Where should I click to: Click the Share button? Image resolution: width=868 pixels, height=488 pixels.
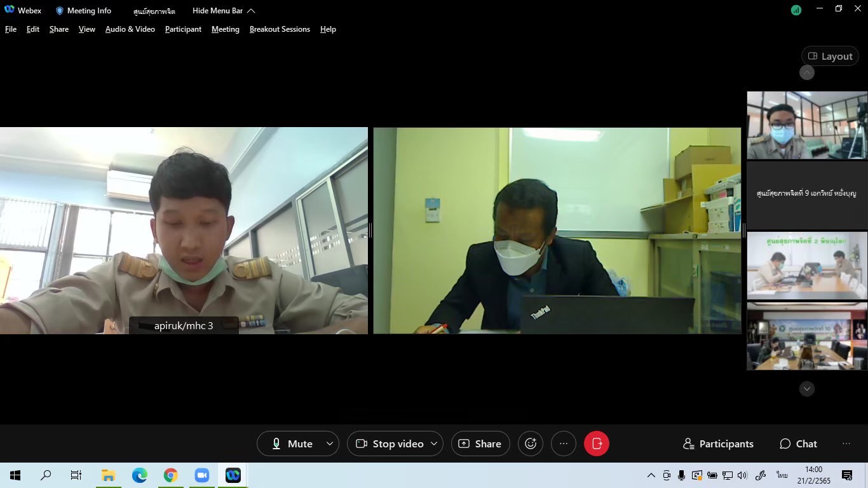coord(480,444)
